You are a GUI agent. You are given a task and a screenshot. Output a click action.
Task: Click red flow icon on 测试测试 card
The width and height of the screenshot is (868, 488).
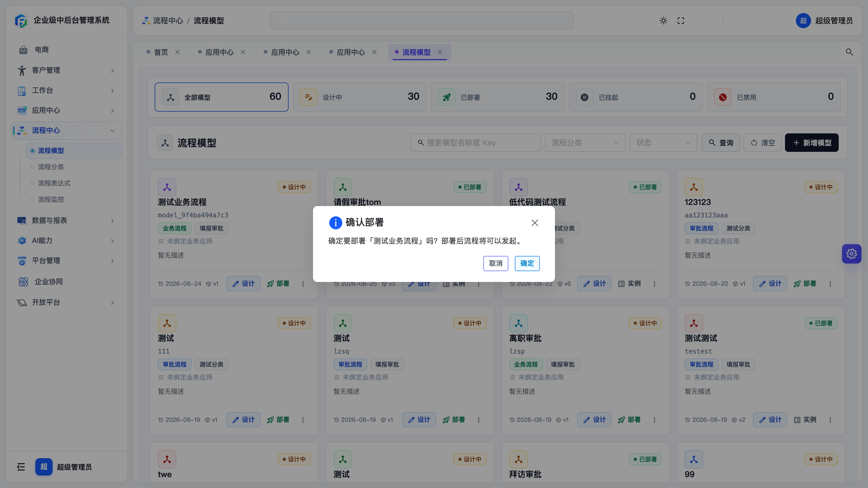pos(694,323)
